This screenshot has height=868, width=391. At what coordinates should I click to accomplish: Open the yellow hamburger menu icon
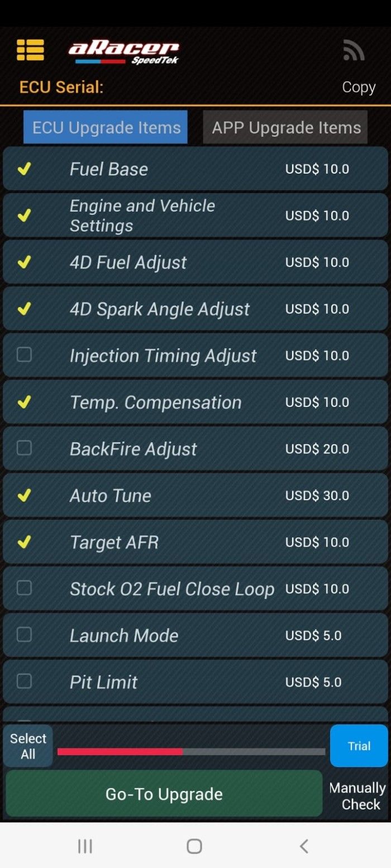pos(30,50)
